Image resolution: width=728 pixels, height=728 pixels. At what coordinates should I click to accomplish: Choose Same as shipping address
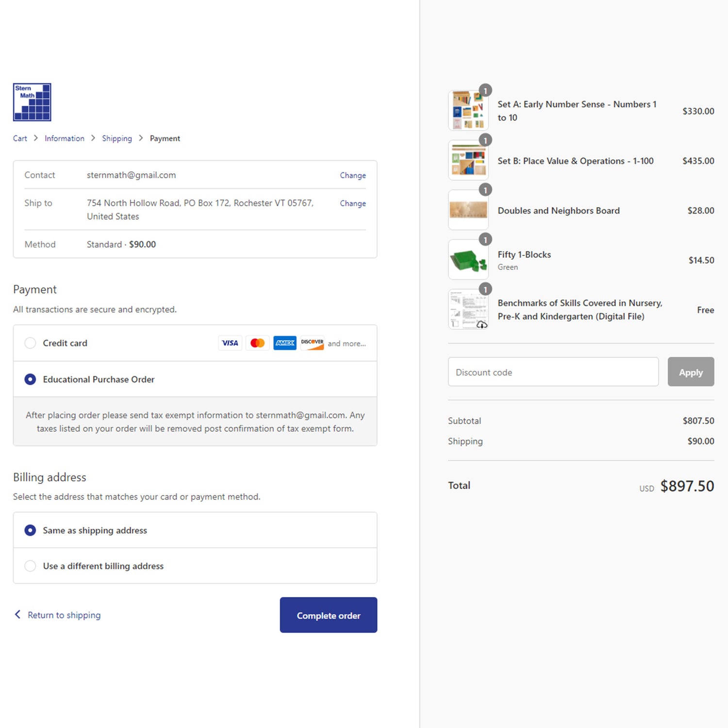(30, 530)
